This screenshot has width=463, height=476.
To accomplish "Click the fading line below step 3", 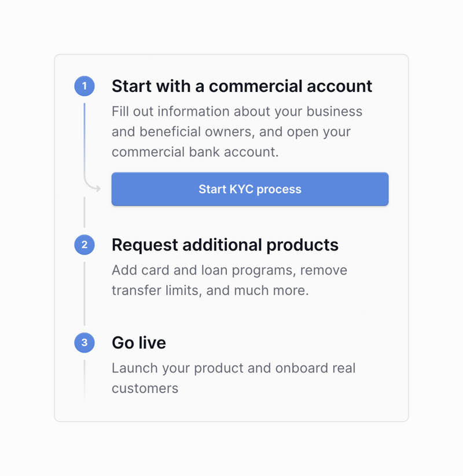I will (84, 379).
